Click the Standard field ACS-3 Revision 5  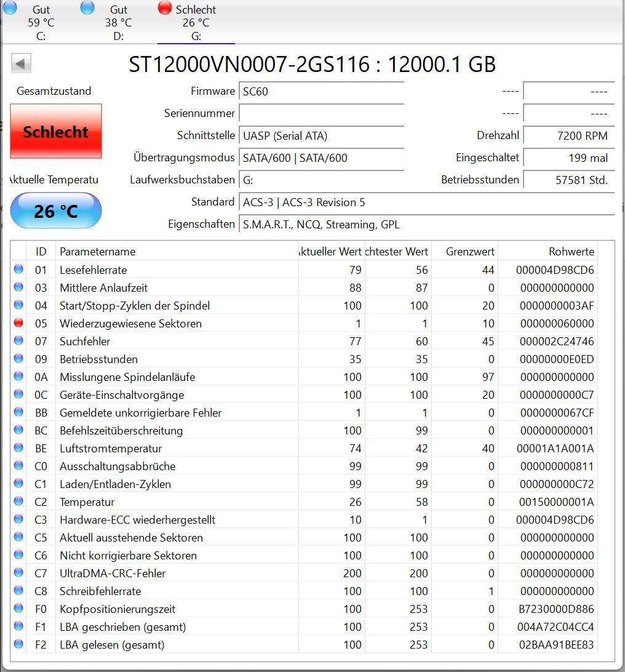click(x=427, y=202)
